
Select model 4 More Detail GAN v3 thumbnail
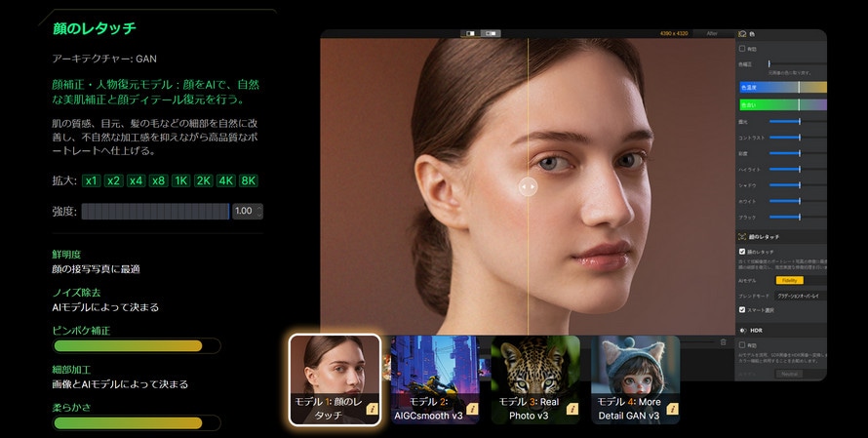(x=636, y=379)
